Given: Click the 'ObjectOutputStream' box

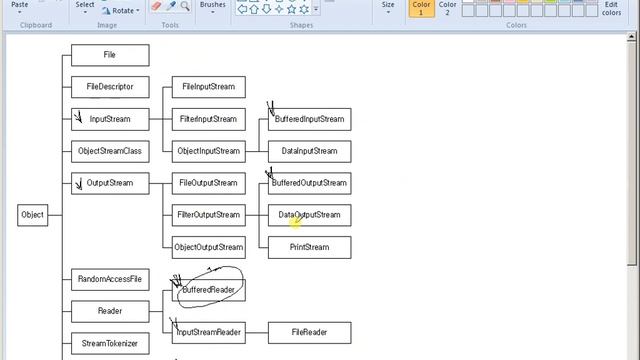Looking at the screenshot, I should (209, 247).
